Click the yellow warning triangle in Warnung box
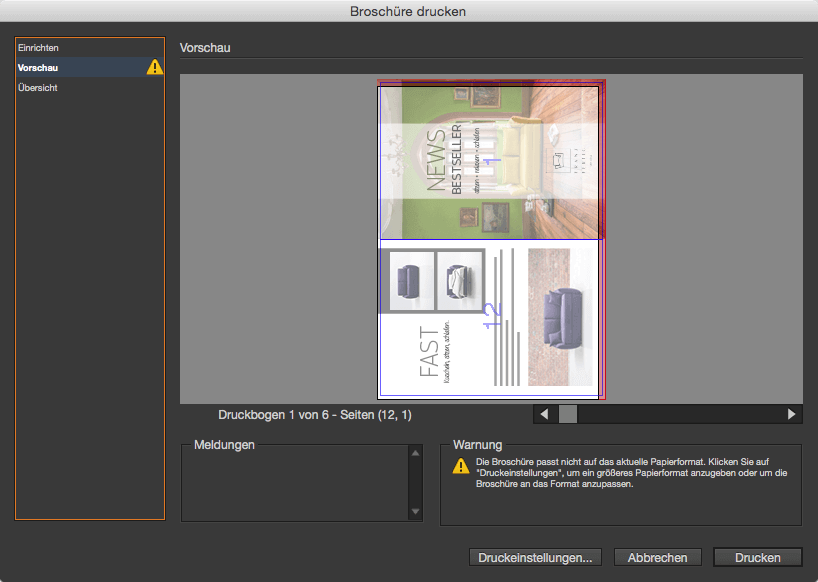The height and width of the screenshot is (582, 818). tap(456, 466)
